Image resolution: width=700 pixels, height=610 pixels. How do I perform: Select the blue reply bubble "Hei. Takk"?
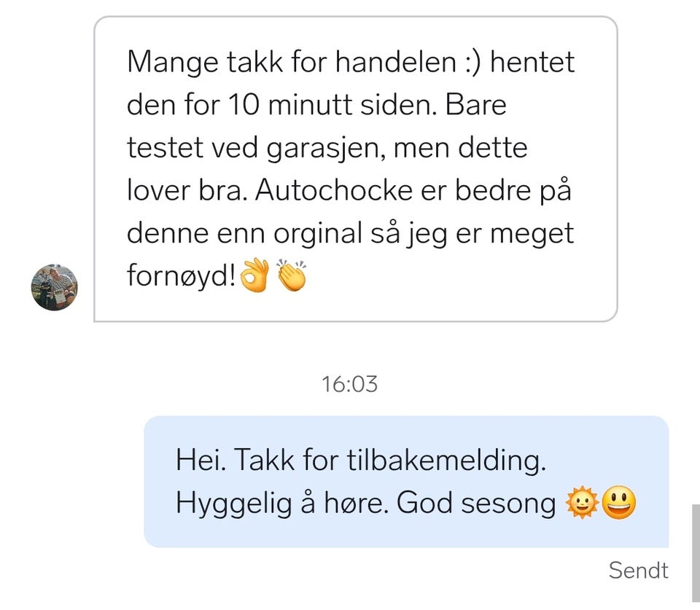pyautogui.click(x=406, y=482)
